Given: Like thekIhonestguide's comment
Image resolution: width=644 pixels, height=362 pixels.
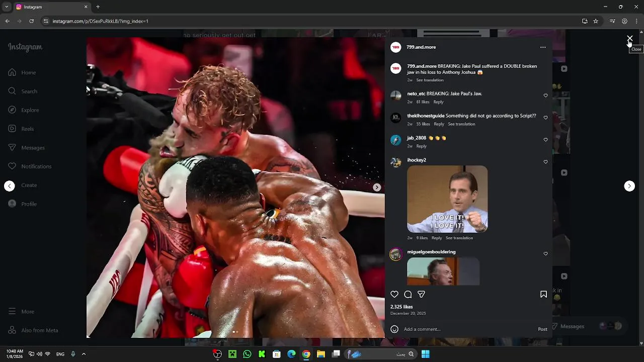Looking at the screenshot, I should point(545,118).
